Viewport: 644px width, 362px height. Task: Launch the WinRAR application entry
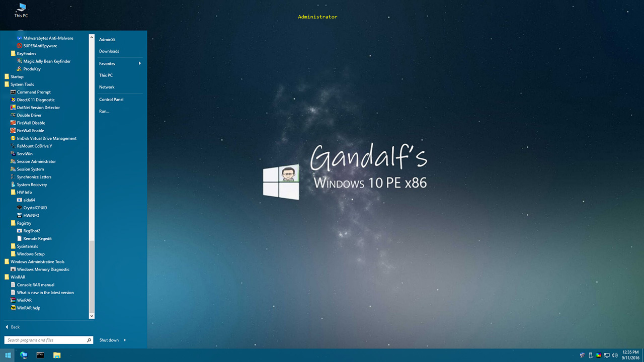(x=21, y=300)
